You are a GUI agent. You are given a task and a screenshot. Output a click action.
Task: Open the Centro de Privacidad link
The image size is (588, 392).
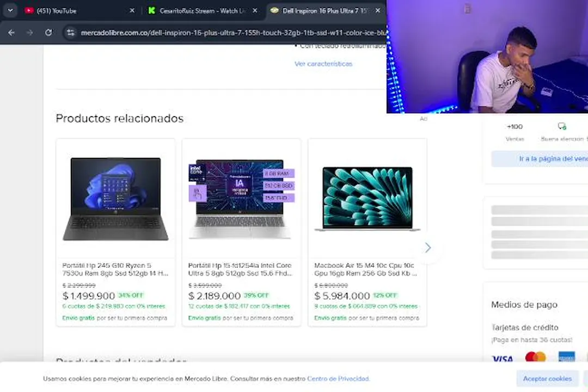[x=338, y=379]
